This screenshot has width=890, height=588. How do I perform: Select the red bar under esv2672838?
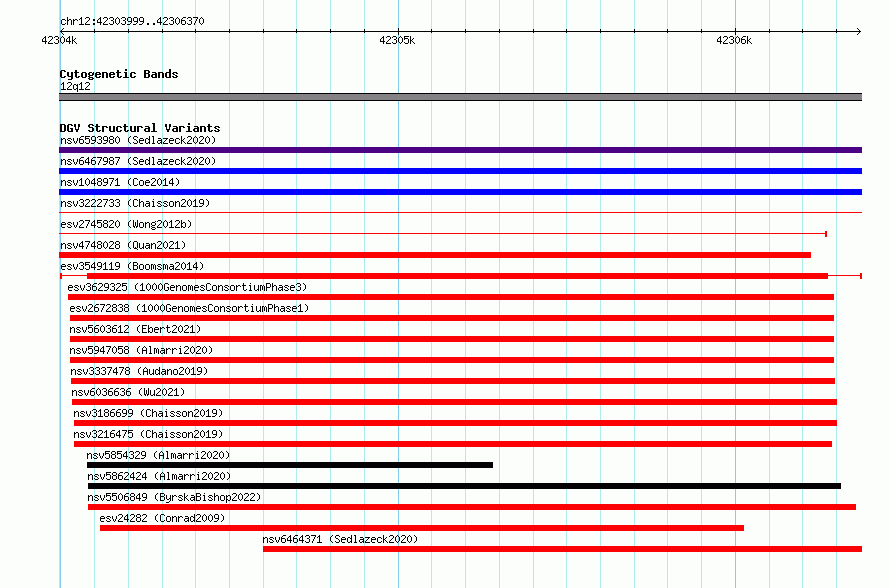tap(452, 318)
